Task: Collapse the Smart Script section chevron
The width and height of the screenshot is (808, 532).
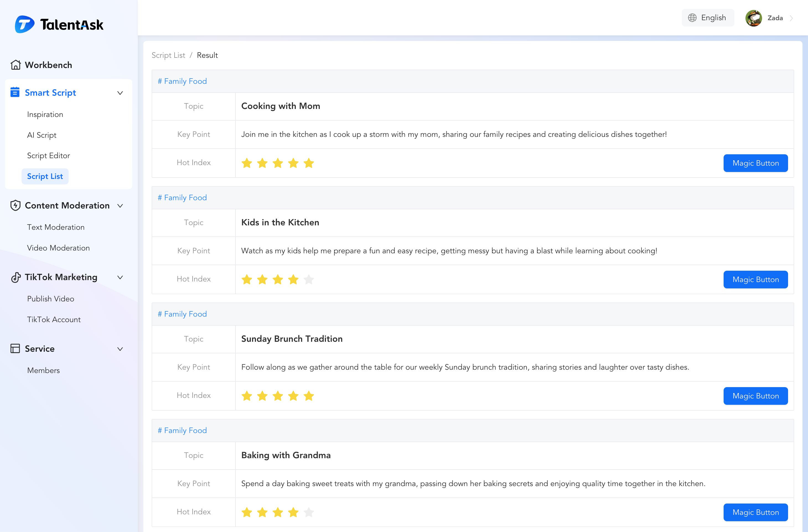Action: [x=120, y=93]
